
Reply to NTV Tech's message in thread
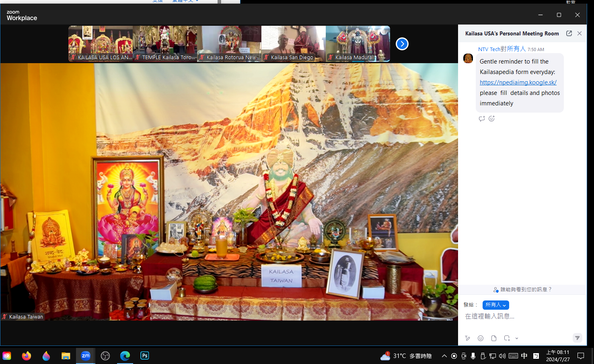pyautogui.click(x=482, y=119)
